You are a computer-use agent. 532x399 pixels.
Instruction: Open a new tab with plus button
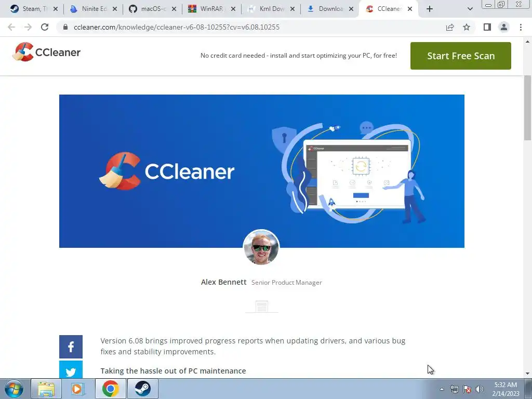click(430, 9)
